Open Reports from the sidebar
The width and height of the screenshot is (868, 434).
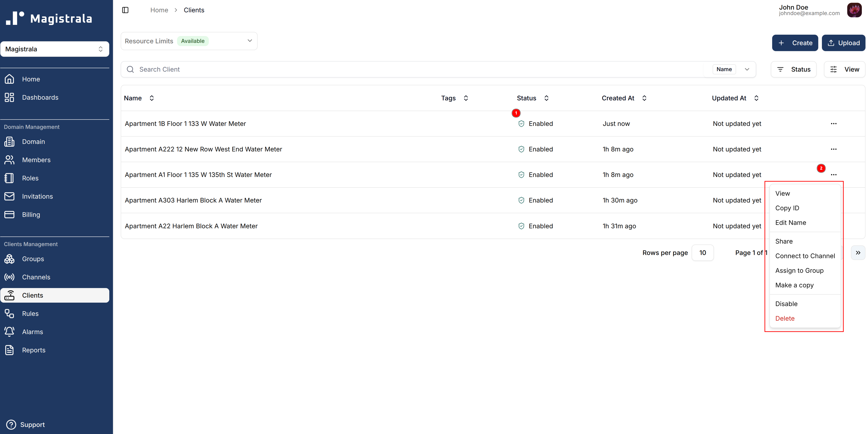34,350
